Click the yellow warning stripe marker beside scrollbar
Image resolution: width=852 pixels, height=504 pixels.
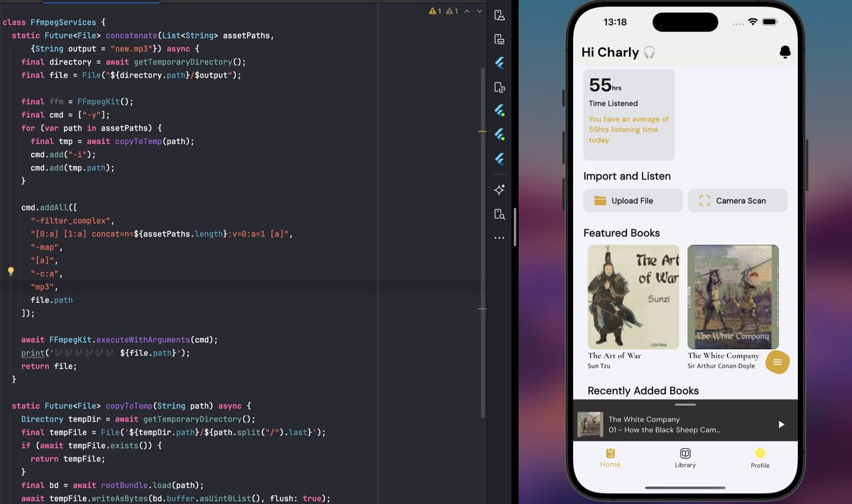click(483, 131)
